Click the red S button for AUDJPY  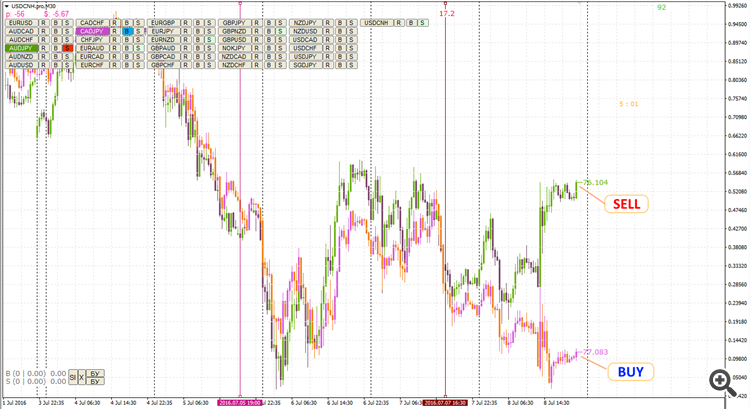(67, 48)
